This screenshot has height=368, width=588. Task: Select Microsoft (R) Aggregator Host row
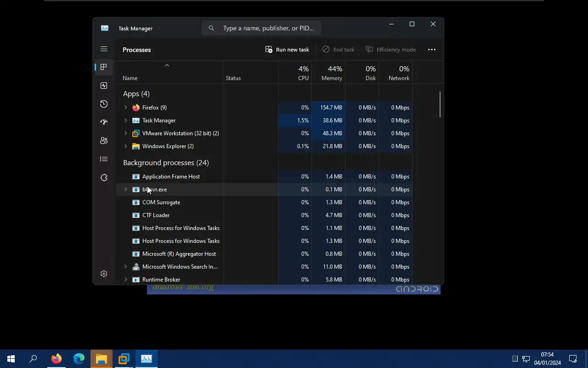pyautogui.click(x=264, y=254)
